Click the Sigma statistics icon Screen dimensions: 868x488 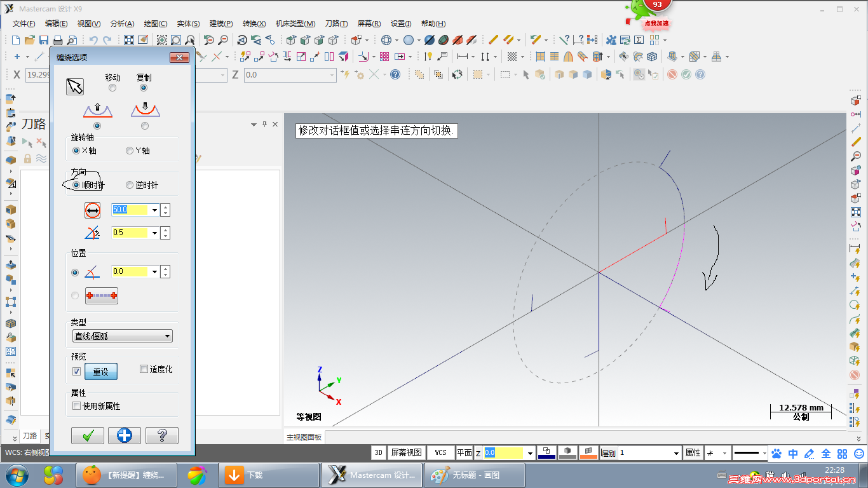coord(639,40)
